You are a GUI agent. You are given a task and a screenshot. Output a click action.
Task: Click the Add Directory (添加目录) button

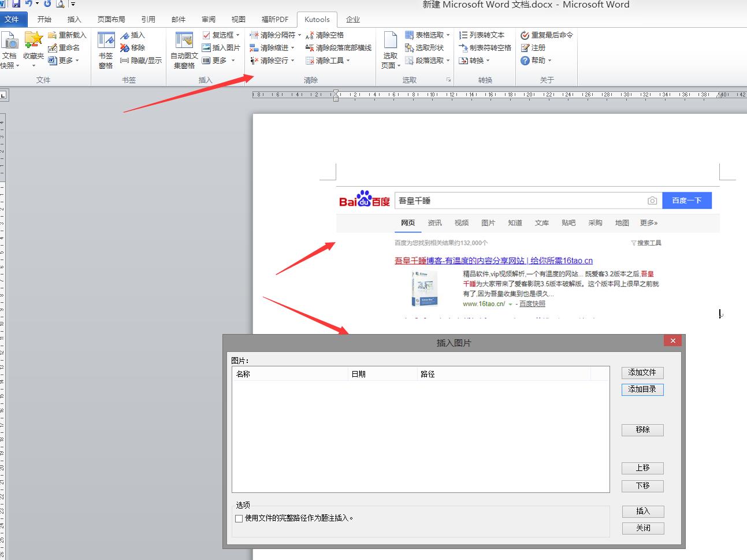coord(642,390)
